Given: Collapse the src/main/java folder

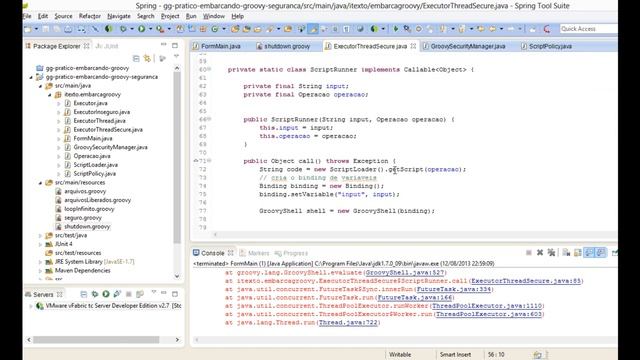Looking at the screenshot, I should click(x=40, y=86).
